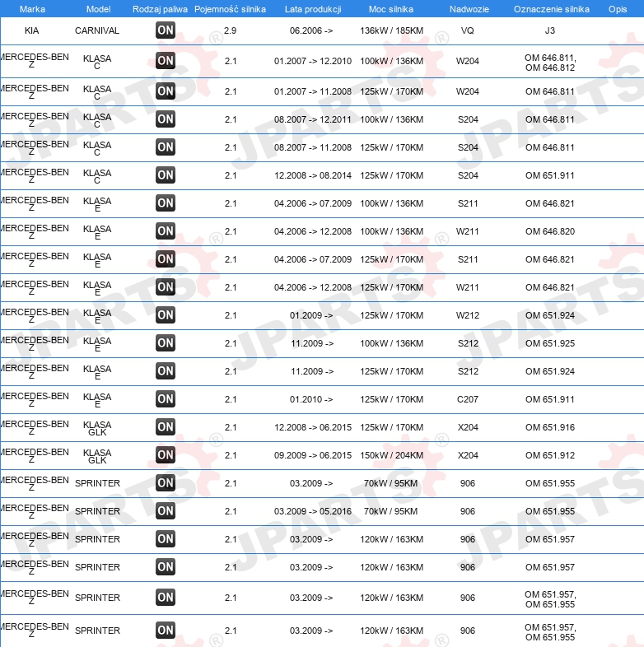Click the S212 cell in OM 651.925 row
644x647 pixels.
click(x=468, y=343)
